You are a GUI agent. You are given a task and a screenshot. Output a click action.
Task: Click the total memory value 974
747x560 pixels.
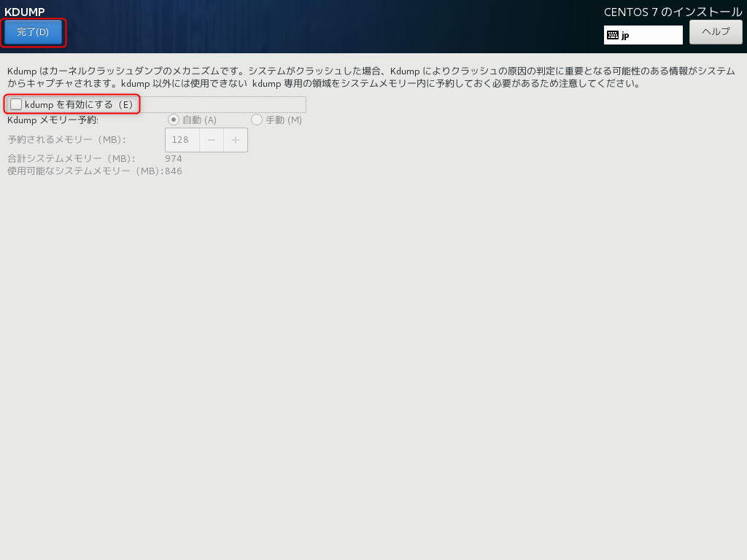[174, 158]
